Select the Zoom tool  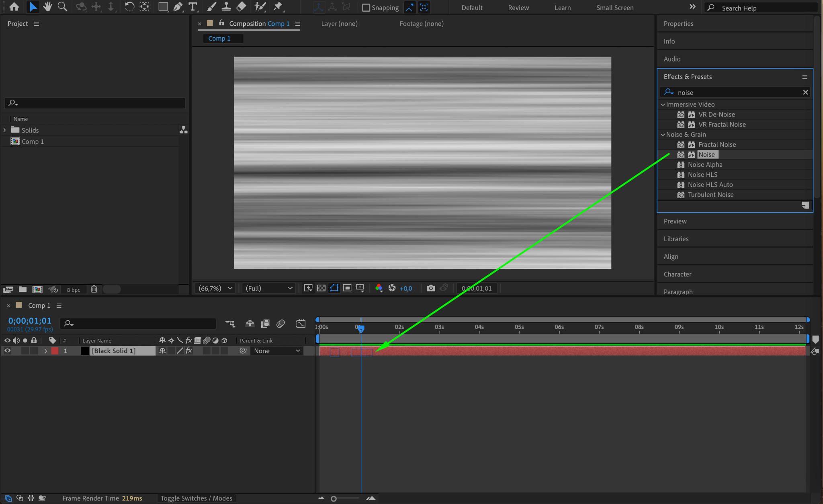coord(62,7)
